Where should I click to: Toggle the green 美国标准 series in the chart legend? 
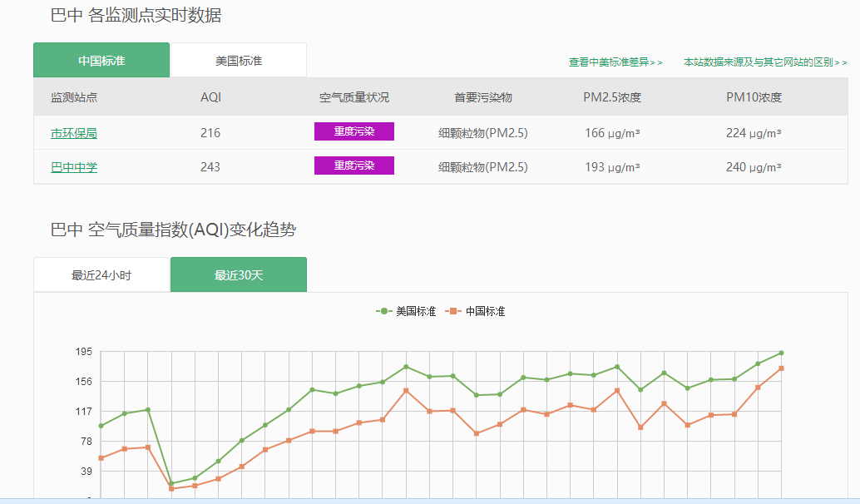415,311
